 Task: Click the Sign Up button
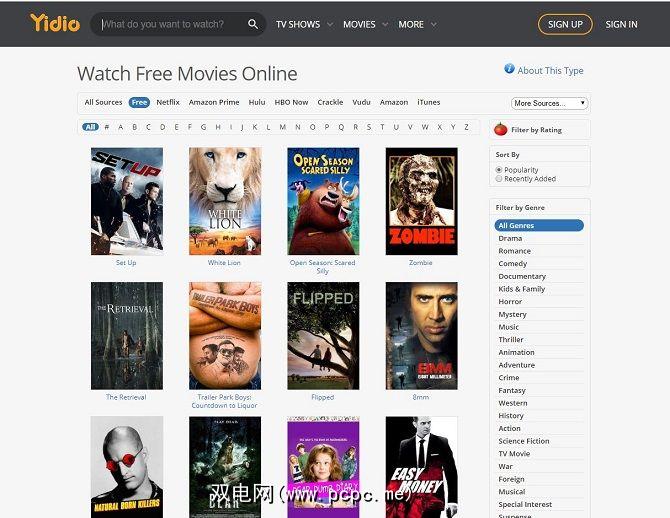565,24
